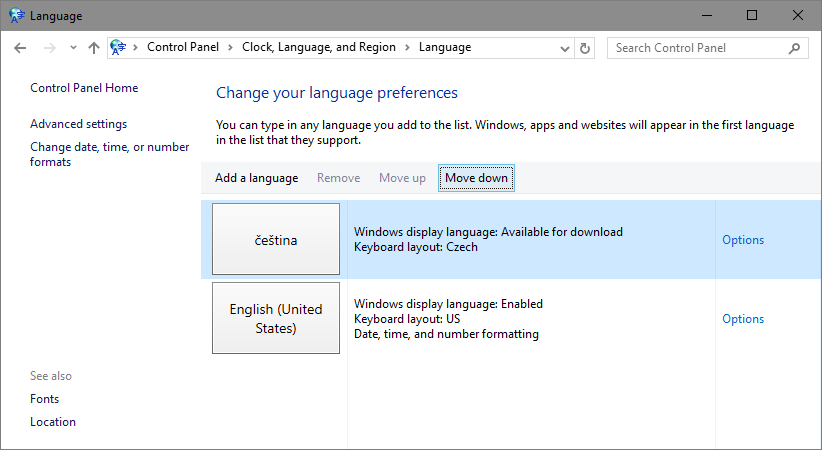Go up one level with up arrow
The width and height of the screenshot is (822, 450).
pyautogui.click(x=94, y=48)
